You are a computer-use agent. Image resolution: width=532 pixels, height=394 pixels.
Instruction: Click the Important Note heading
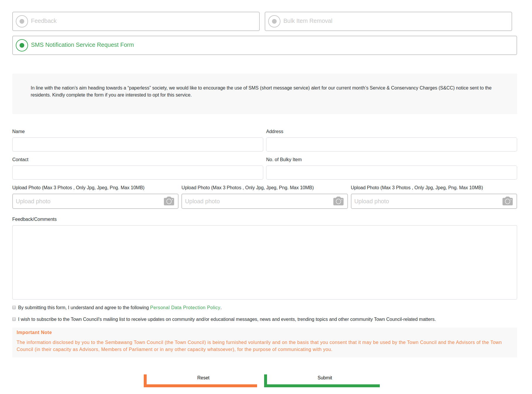coord(34,332)
